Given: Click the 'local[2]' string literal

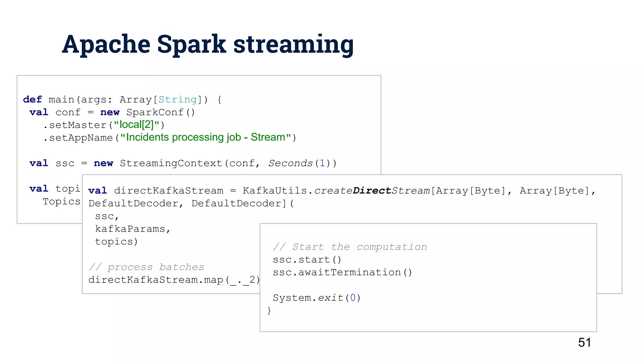Looking at the screenshot, I should pyautogui.click(x=136, y=125).
